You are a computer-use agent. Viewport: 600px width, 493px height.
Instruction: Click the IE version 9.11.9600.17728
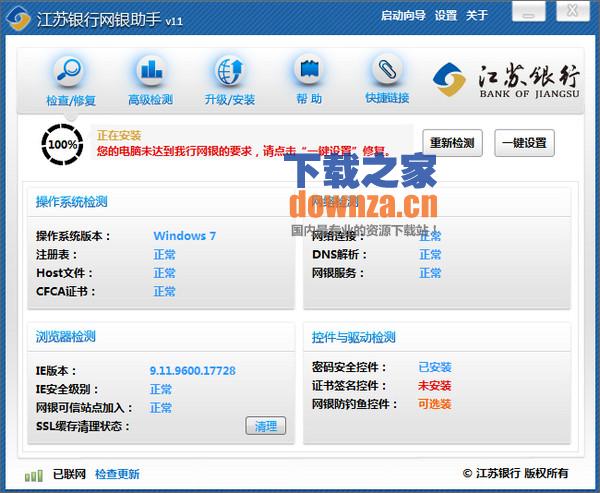click(192, 371)
